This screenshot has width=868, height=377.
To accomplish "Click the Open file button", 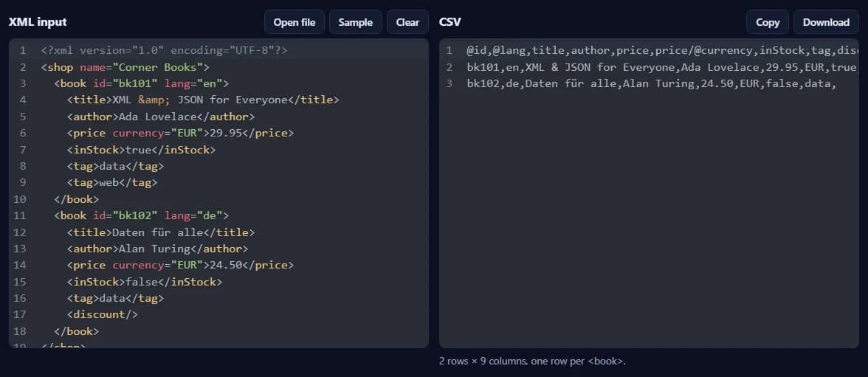I will tap(294, 22).
